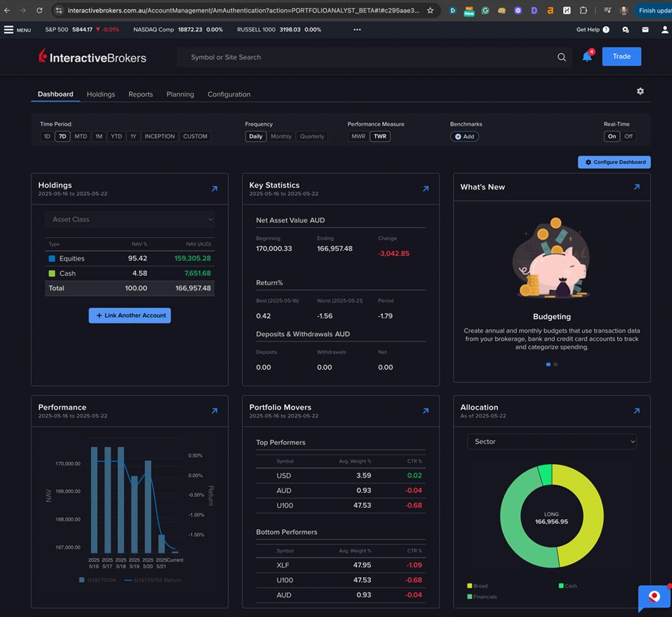The width and height of the screenshot is (672, 617).
Task: Expand the ticker overflow ellipsis menu
Action: [357, 30]
